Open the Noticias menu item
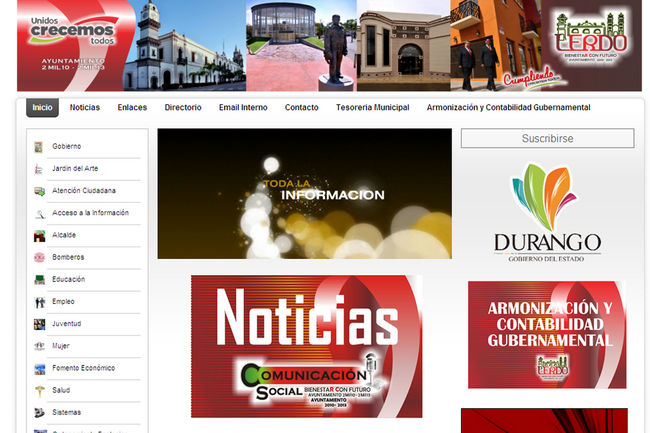Viewport: 650px width, 433px height. tap(85, 107)
